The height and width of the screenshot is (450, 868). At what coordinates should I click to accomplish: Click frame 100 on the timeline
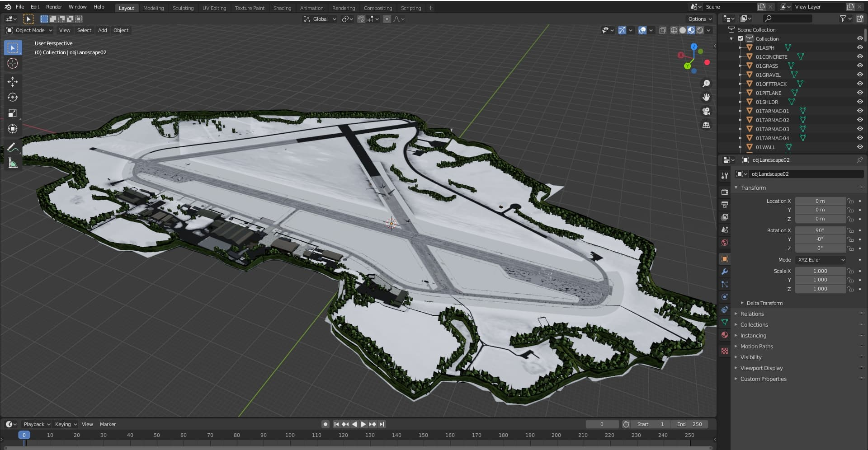[x=290, y=435]
